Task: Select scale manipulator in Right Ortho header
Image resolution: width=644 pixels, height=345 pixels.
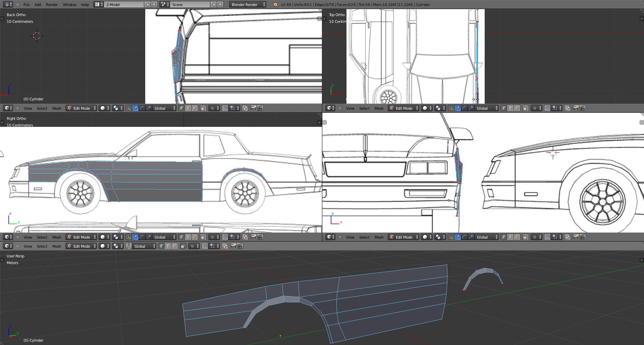Action: [x=149, y=237]
